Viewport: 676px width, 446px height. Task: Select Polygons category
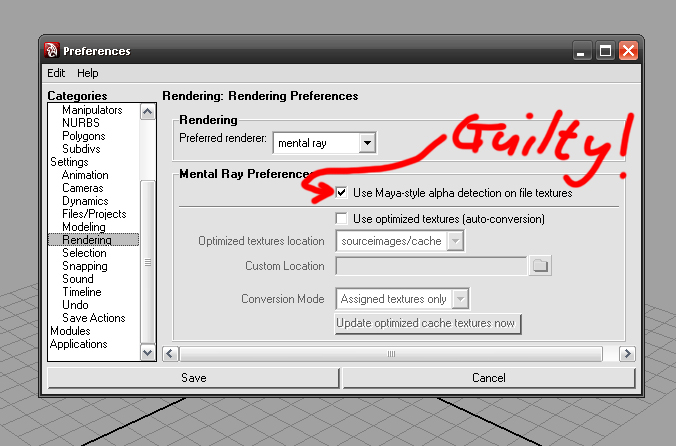[x=84, y=136]
